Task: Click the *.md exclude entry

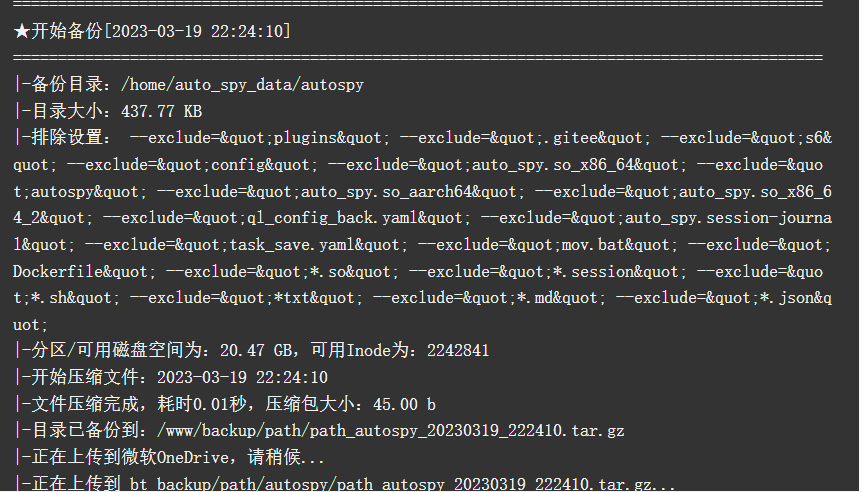Action: point(489,298)
